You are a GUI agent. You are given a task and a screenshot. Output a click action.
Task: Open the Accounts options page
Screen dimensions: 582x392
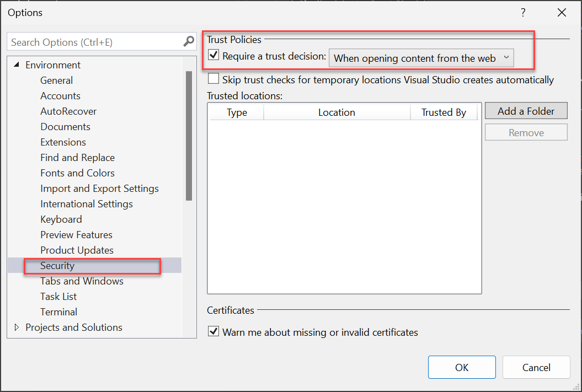60,96
